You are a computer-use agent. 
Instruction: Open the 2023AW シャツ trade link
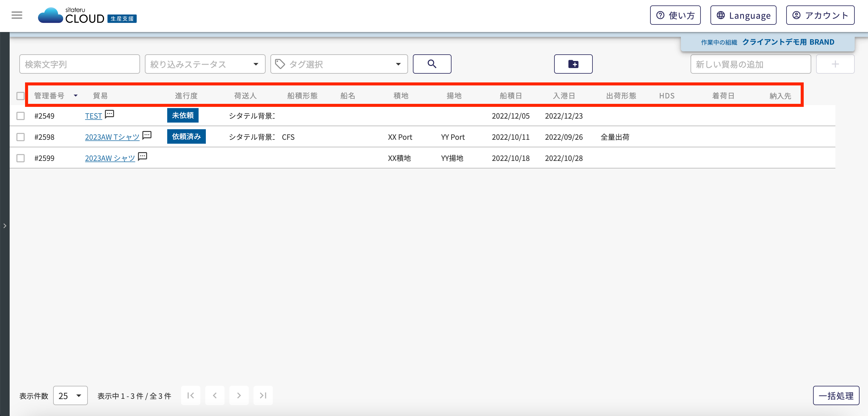coord(110,158)
